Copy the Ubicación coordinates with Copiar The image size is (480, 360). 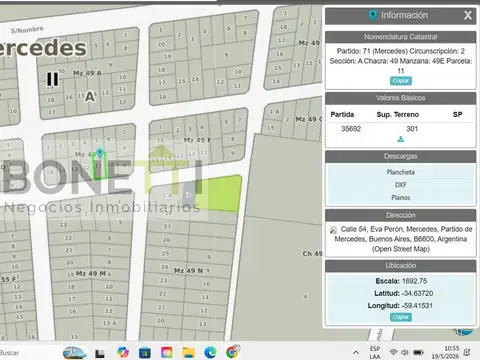[401, 317]
